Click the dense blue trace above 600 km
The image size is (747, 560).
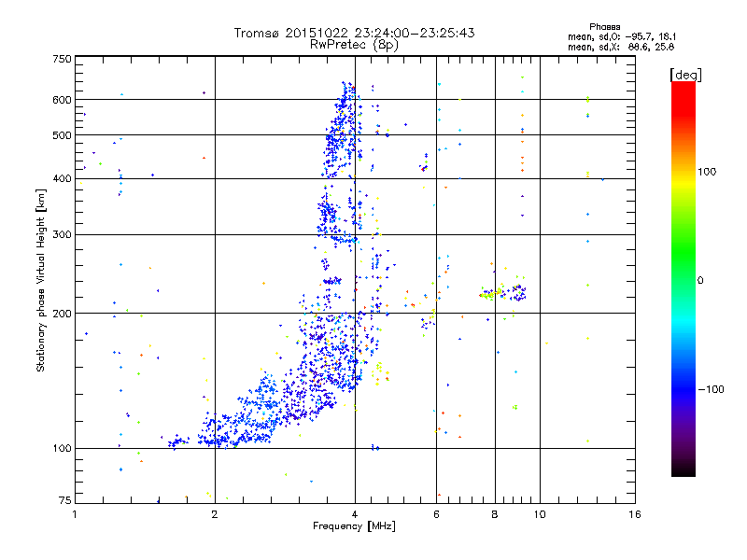pyautogui.click(x=346, y=91)
